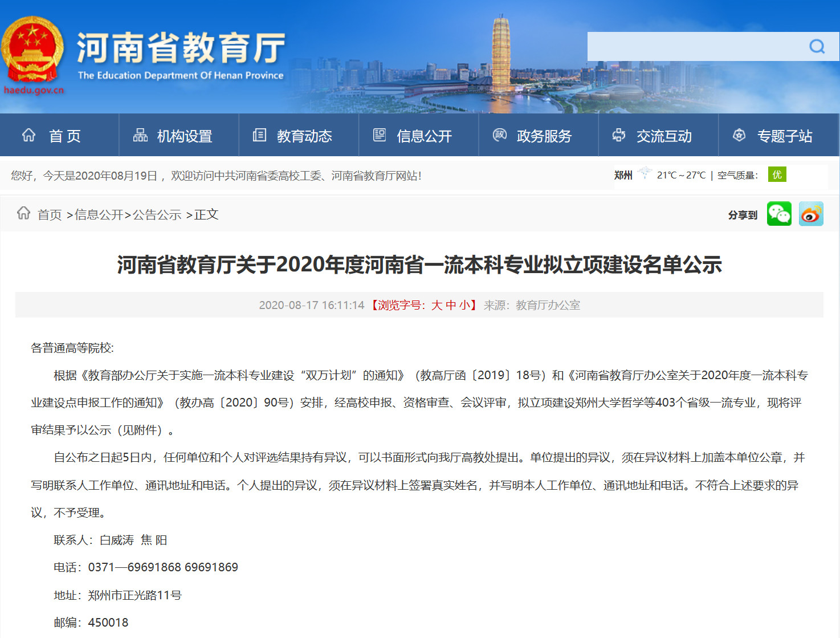This screenshot has height=638, width=840.
Task: Share the article via WeChat icon
Action: (779, 214)
